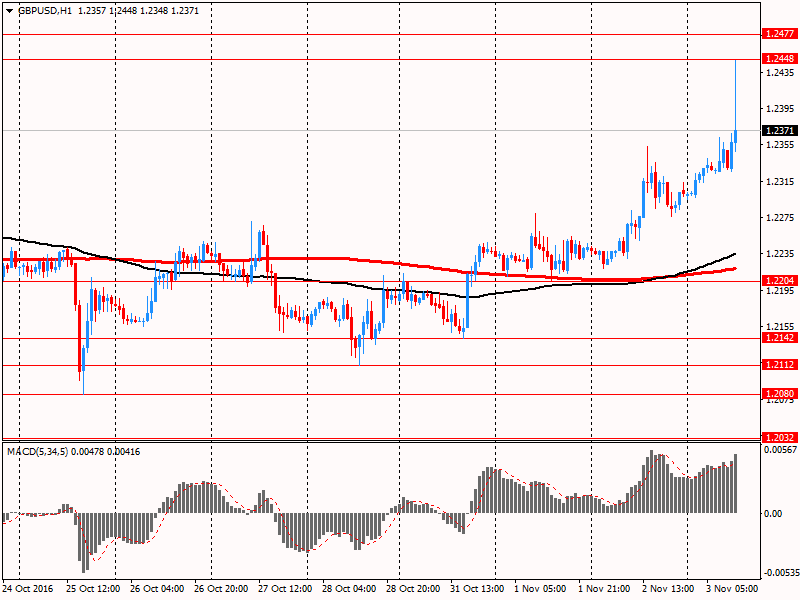This screenshot has width=800, height=600.
Task: Click the horizontal red line at 1.2112
Action: coord(381,365)
